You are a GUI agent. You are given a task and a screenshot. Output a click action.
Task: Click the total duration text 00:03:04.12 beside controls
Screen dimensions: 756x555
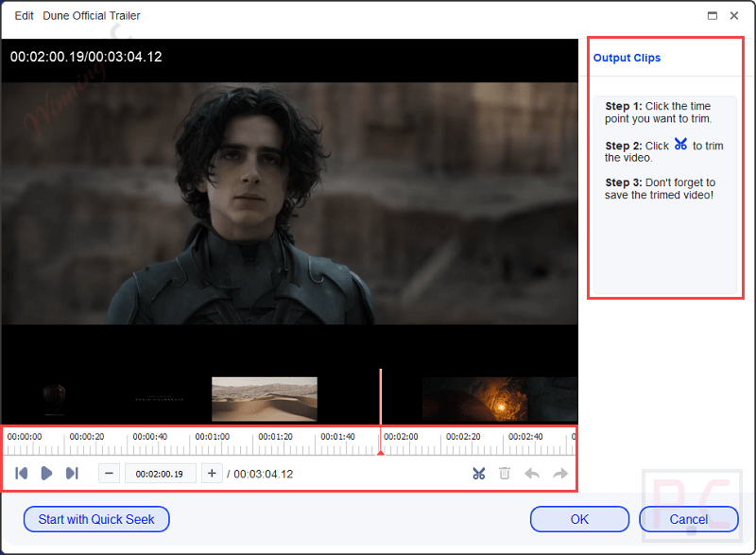click(264, 474)
